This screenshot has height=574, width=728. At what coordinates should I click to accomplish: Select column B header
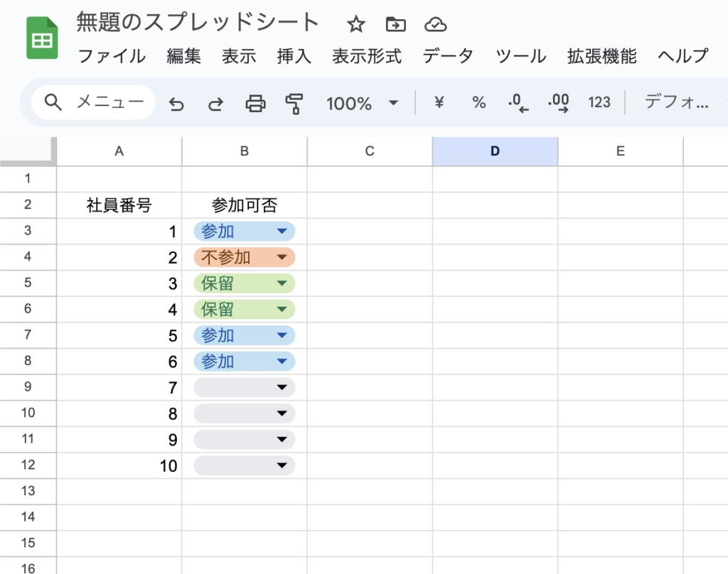(245, 151)
